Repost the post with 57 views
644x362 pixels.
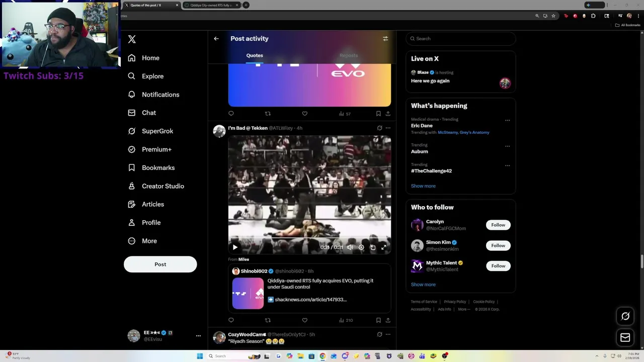pos(268,114)
